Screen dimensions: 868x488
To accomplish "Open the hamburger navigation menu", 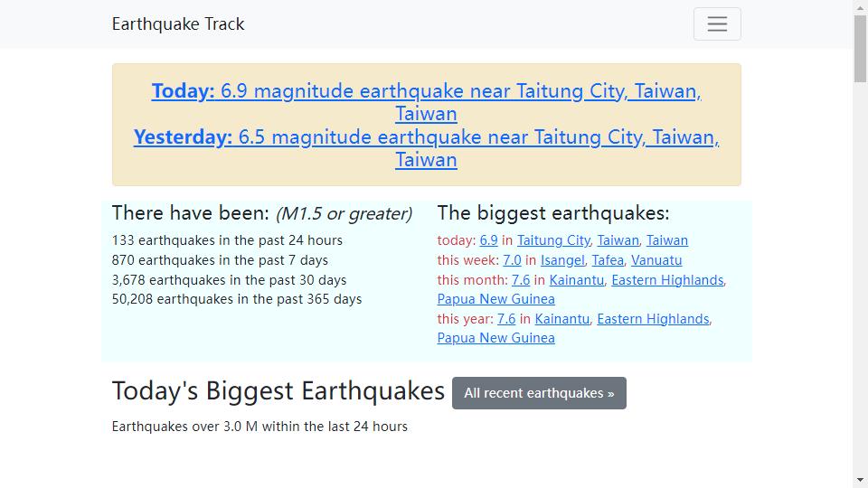I will pyautogui.click(x=717, y=24).
